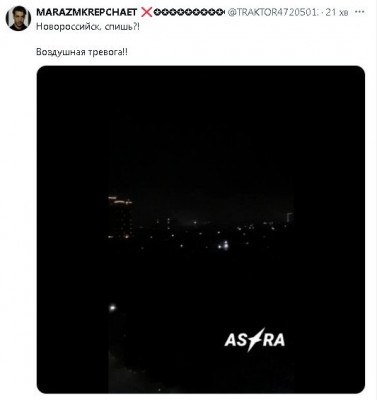Click the row of black circle emojis
Viewport: 377px width, 400px height.
pyautogui.click(x=189, y=12)
